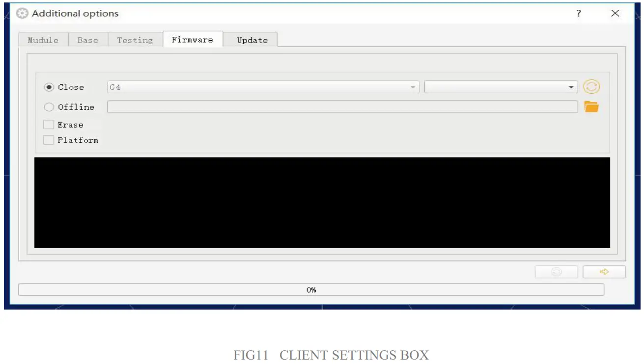Open the orange folder browse icon

point(591,106)
